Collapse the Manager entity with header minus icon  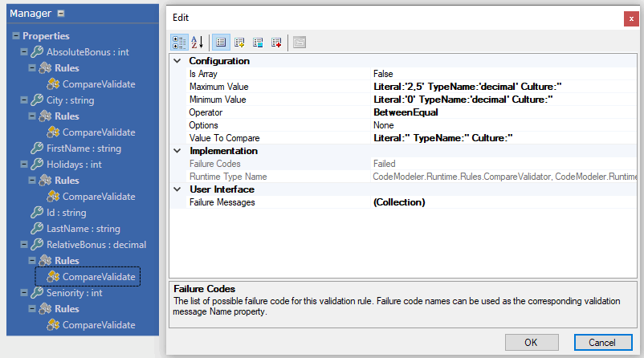pyautogui.click(x=61, y=14)
